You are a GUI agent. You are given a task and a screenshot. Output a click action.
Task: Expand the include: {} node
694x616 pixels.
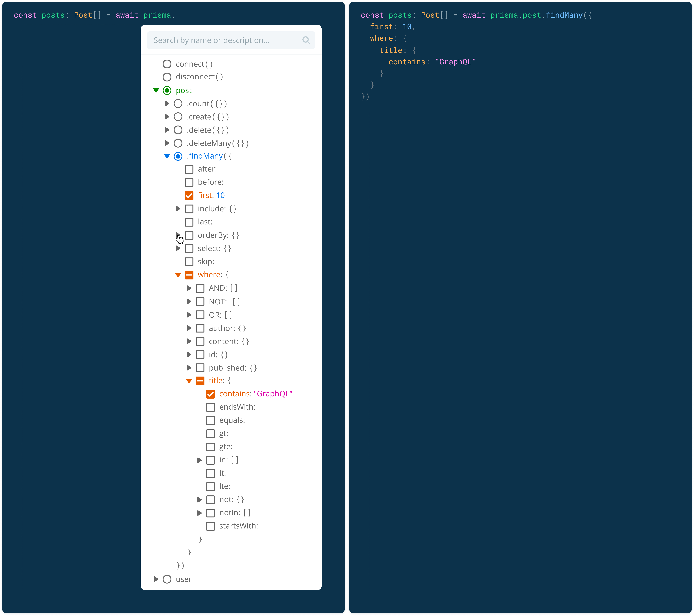(178, 209)
